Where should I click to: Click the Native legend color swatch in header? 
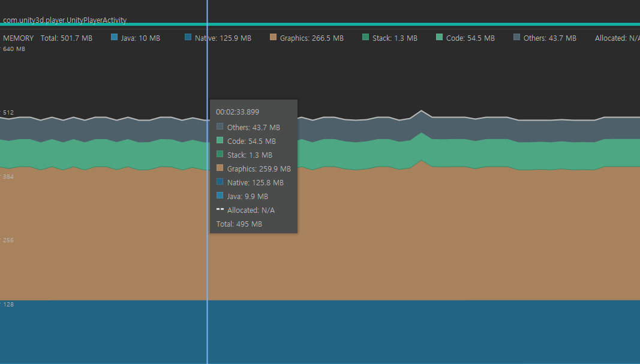click(188, 37)
